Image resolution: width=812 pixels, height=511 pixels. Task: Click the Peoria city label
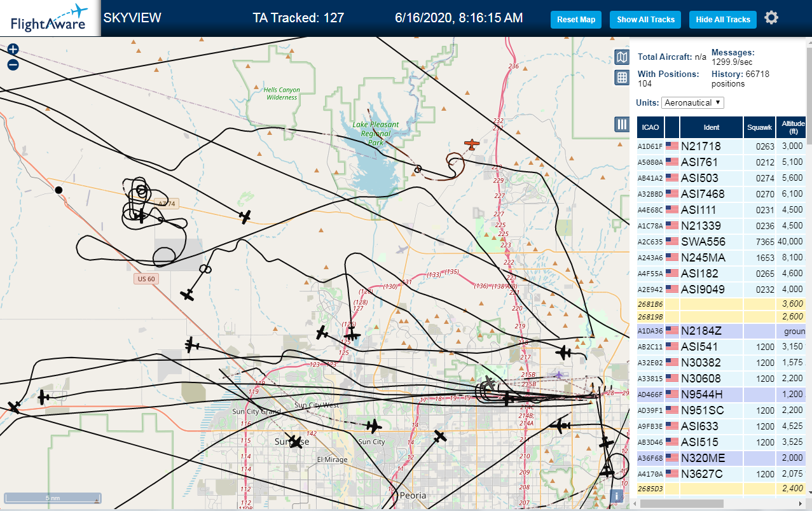[413, 495]
